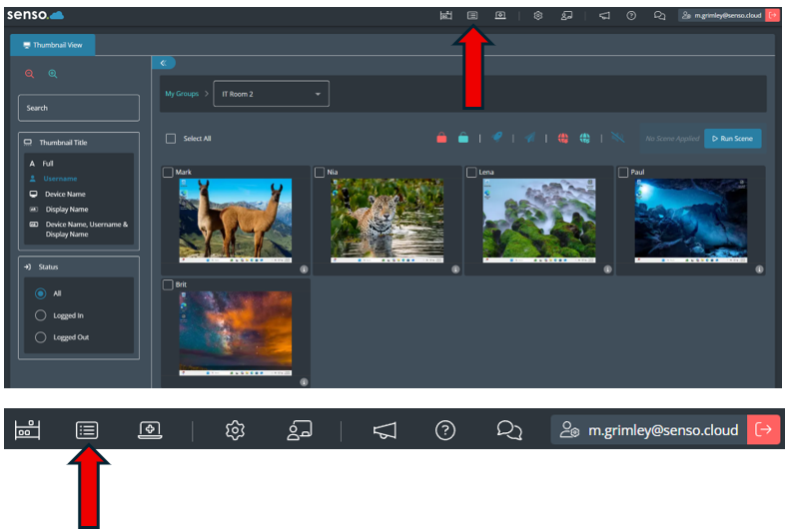
Task: Filter status by Logged Out
Action: tap(41, 337)
